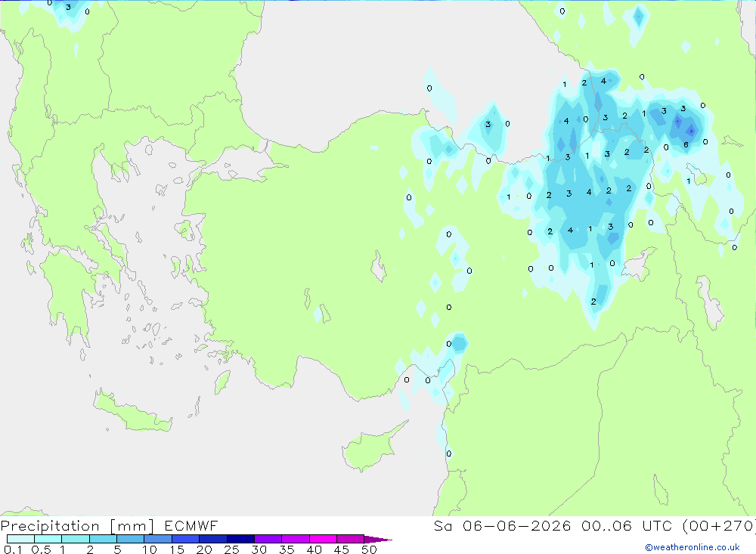Screen dimensions: 756x554
Task: Click the 'ECMWF' model label
Action: tap(191, 526)
